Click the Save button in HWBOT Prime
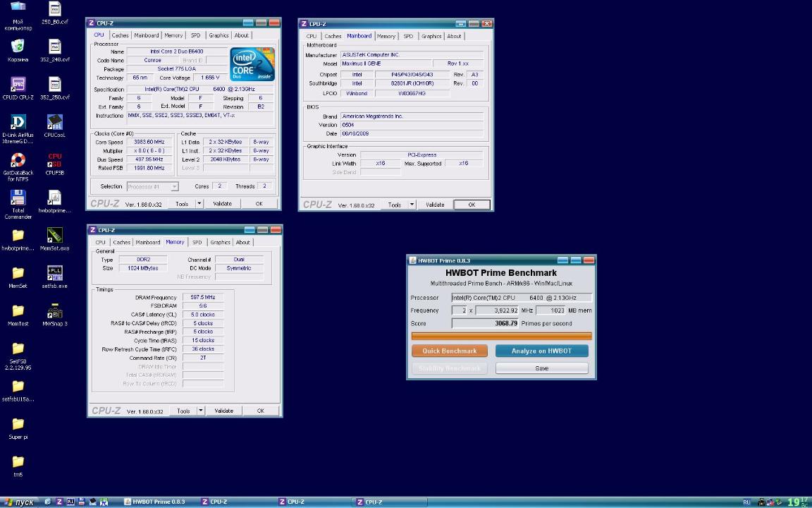Screen dimensions: 812x508 tap(541, 368)
